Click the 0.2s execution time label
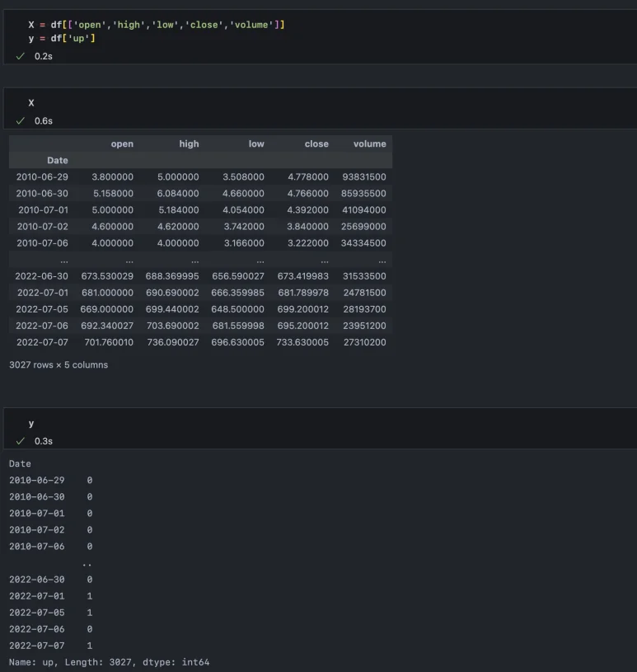Viewport: 637px width, 672px height. [x=44, y=56]
